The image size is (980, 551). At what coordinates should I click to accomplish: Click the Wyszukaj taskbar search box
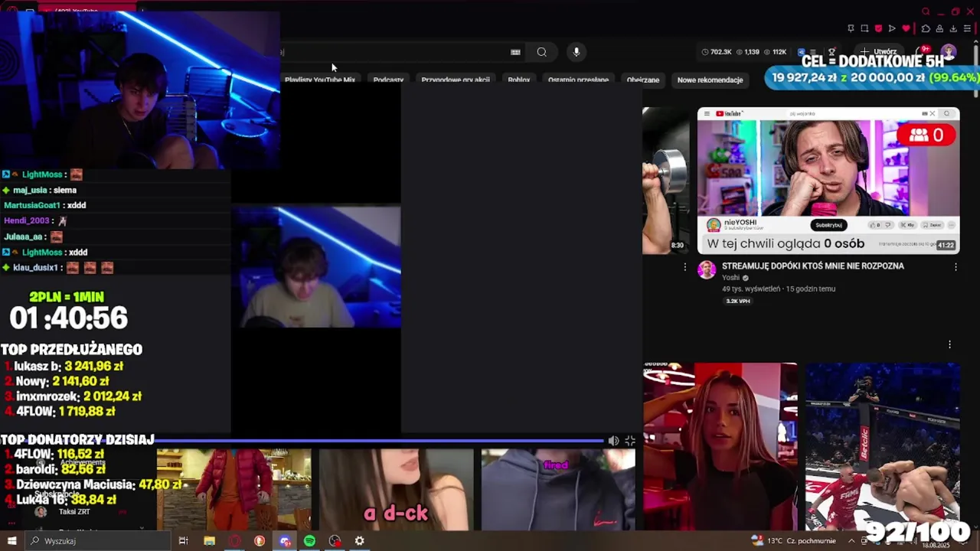(x=97, y=541)
